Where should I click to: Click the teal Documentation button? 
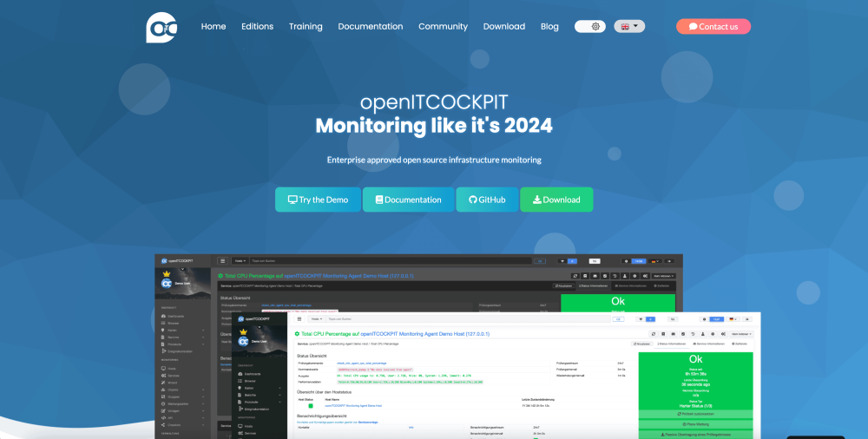point(409,200)
